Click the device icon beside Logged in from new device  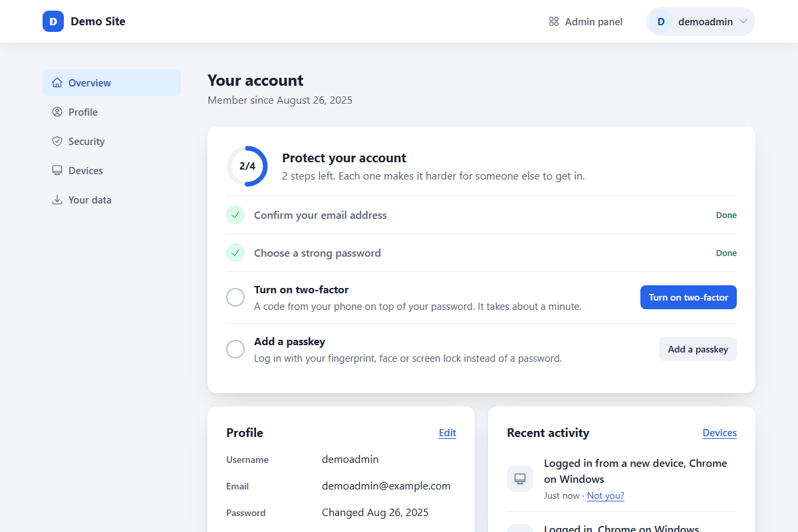[x=520, y=479]
